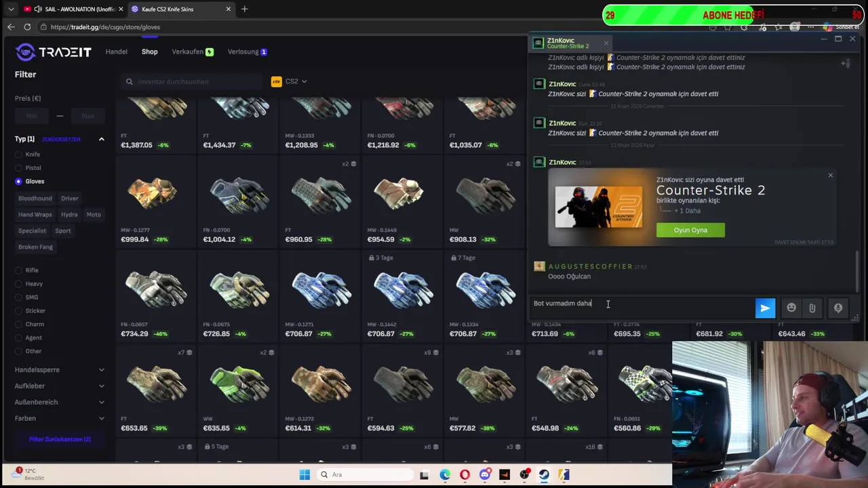
Task: Select the Agent type radio button
Action: click(x=18, y=338)
